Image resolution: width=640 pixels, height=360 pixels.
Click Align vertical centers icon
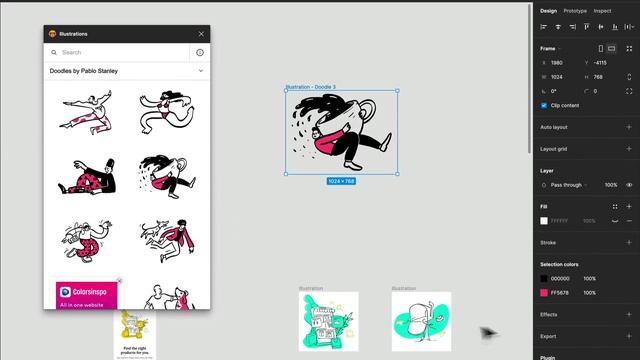tap(601, 27)
